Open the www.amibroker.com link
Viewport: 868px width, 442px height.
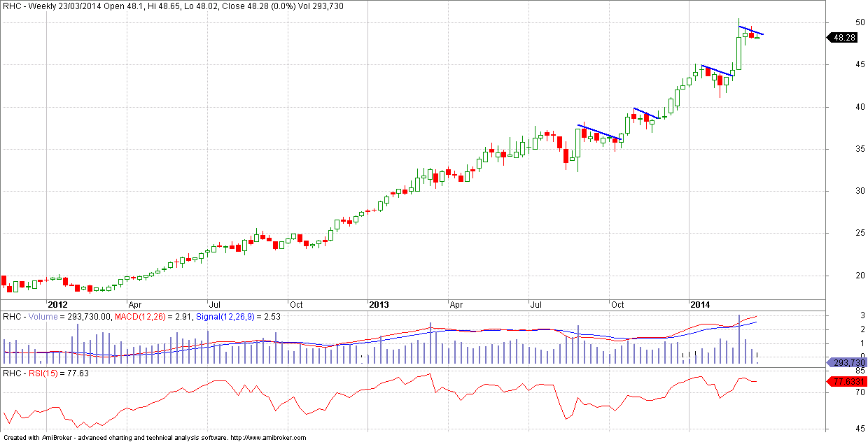coord(268,438)
